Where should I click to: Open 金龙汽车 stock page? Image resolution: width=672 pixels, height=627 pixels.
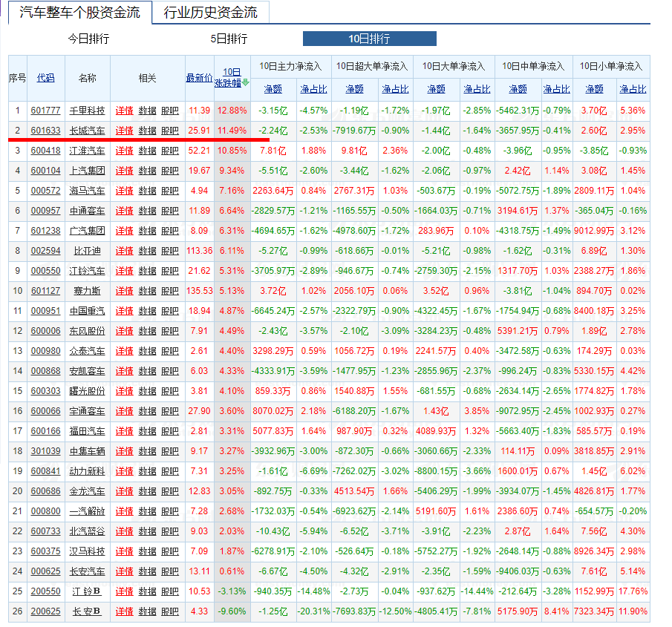(88, 491)
